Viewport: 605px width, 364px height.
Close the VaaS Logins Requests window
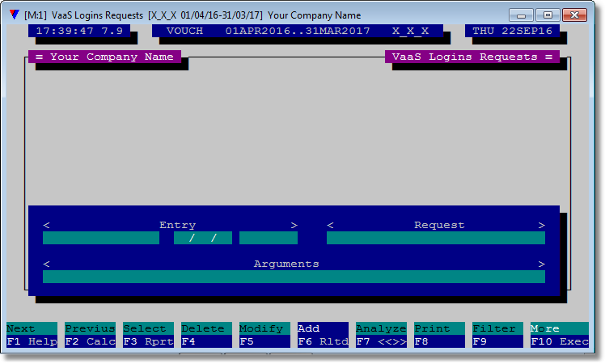click(x=574, y=15)
